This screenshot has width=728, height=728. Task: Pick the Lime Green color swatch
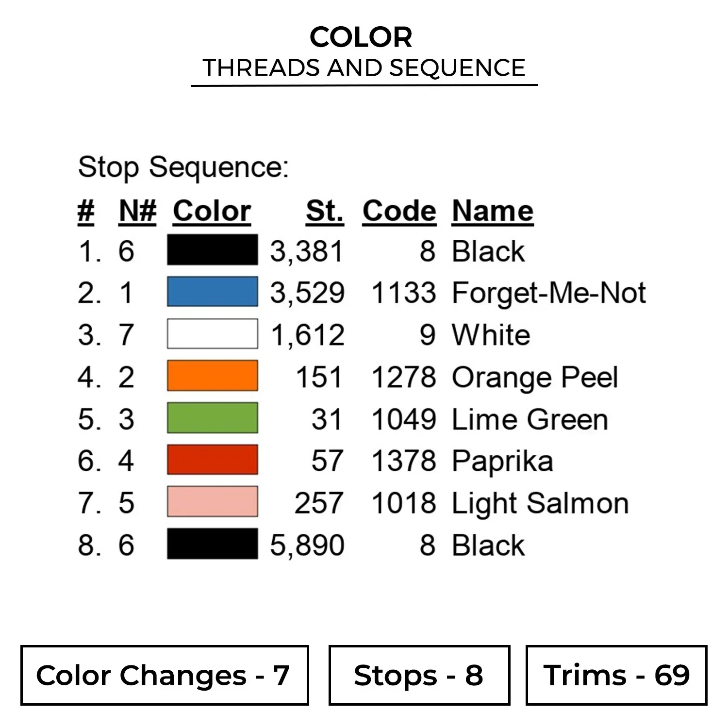point(212,418)
